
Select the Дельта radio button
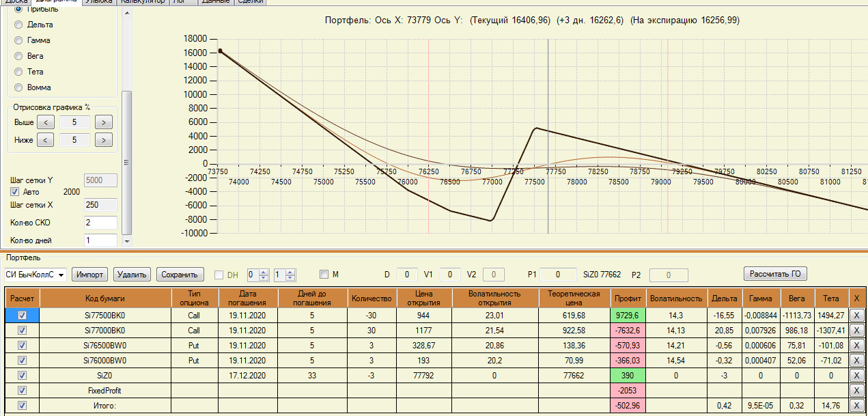point(19,25)
